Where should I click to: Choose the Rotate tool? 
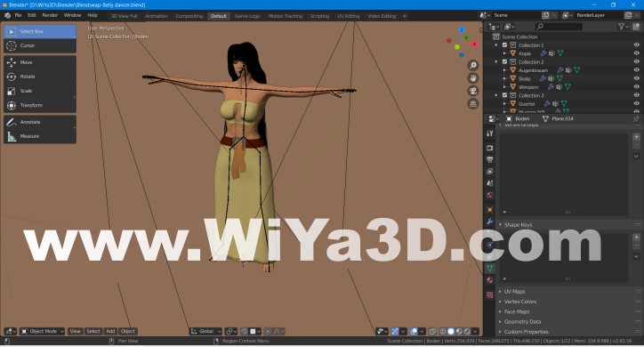40,77
